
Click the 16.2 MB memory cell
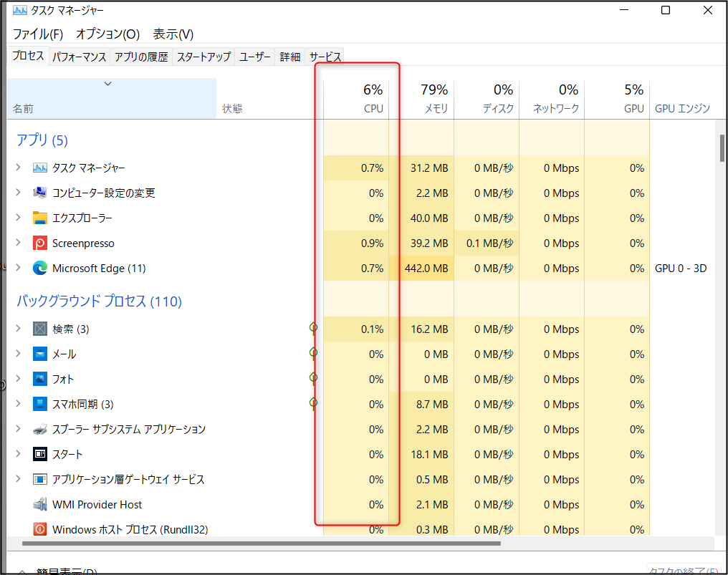421,329
